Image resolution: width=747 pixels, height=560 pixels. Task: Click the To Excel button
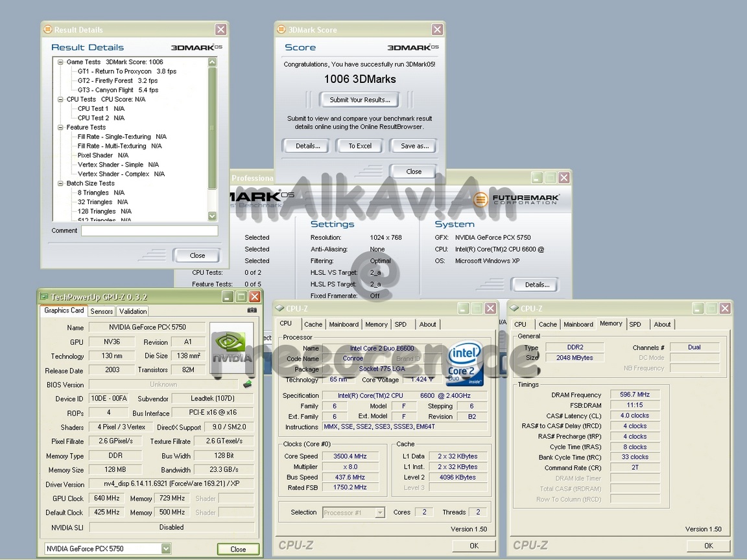360,146
